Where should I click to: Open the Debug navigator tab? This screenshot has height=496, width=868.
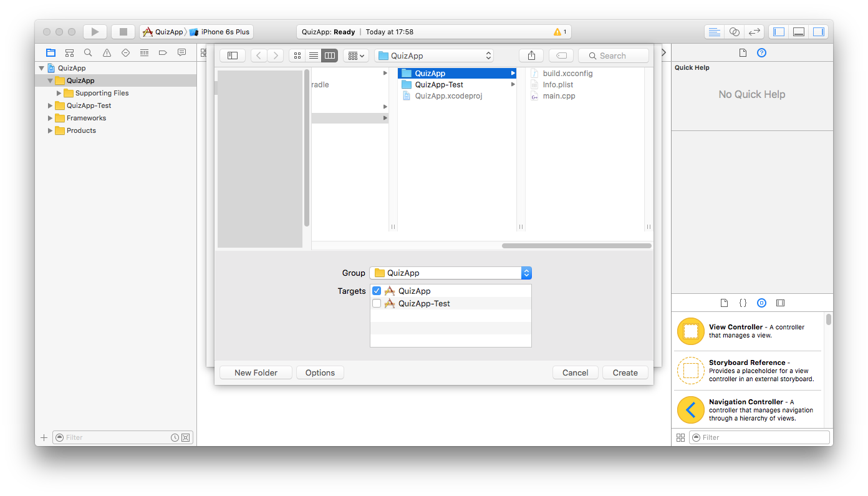coord(144,53)
